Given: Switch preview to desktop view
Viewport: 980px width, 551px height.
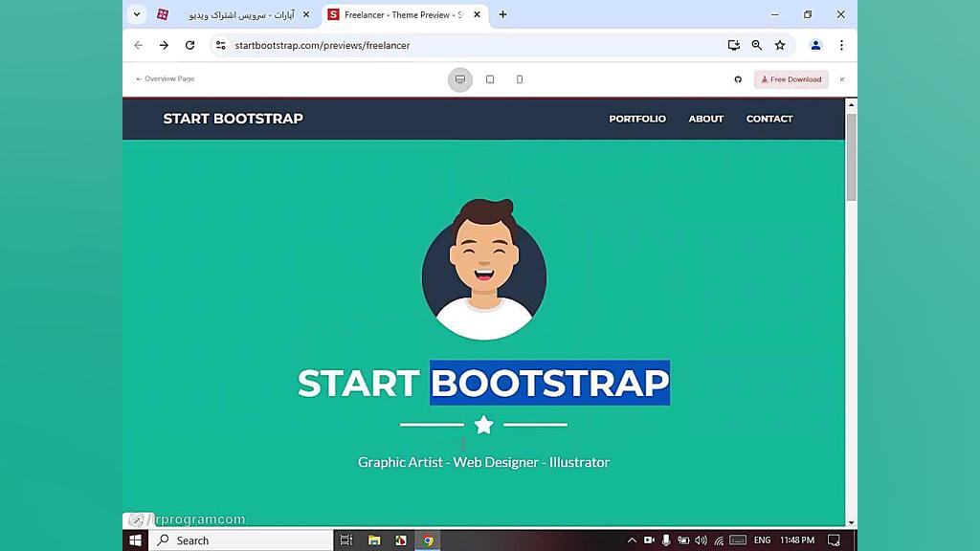Looking at the screenshot, I should click(460, 79).
